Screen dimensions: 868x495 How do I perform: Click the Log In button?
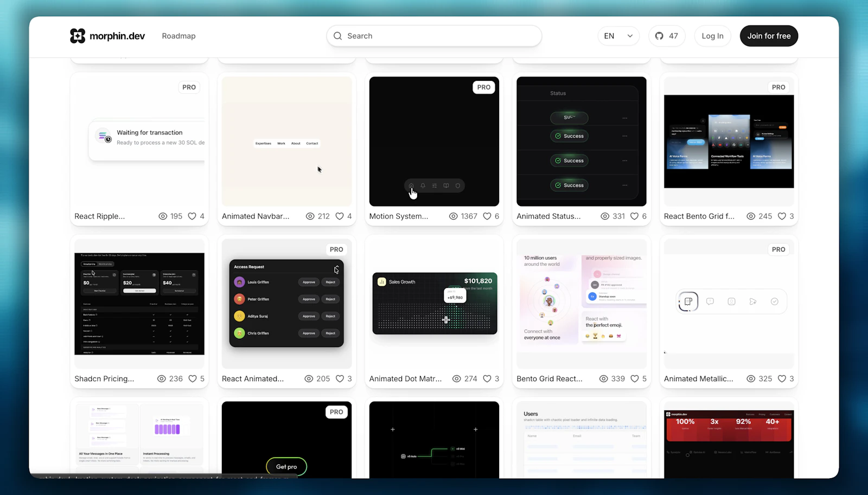click(712, 36)
